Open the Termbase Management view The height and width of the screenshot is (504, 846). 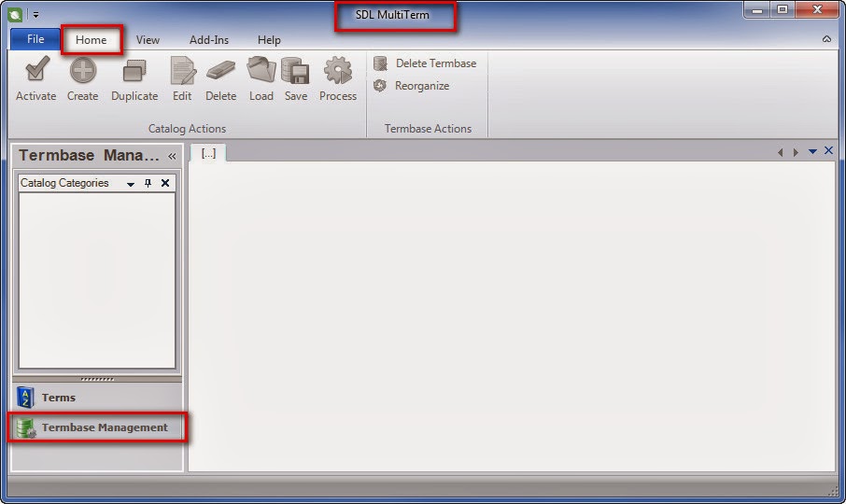pyautogui.click(x=97, y=427)
